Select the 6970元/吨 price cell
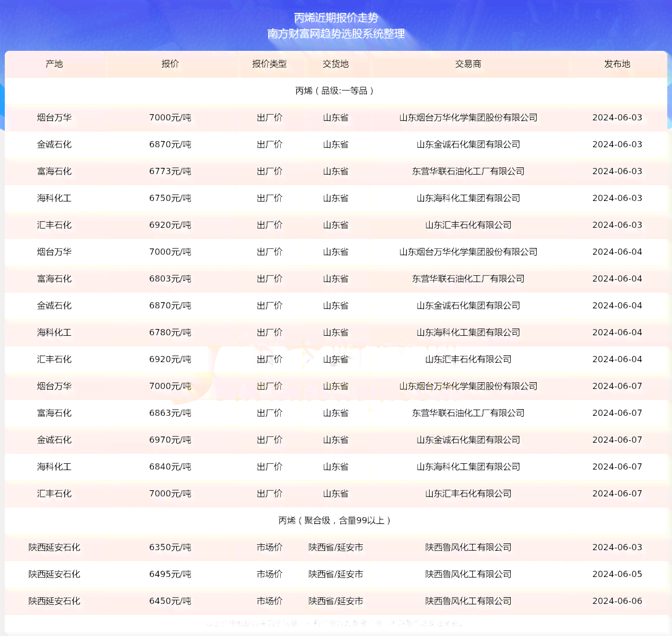Image resolution: width=672 pixels, height=636 pixels. [170, 440]
